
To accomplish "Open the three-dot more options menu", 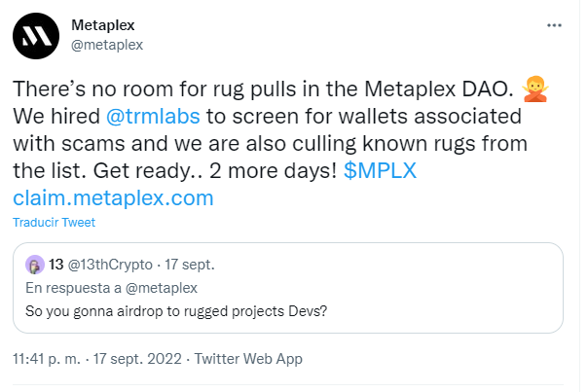I will coord(556,22).
